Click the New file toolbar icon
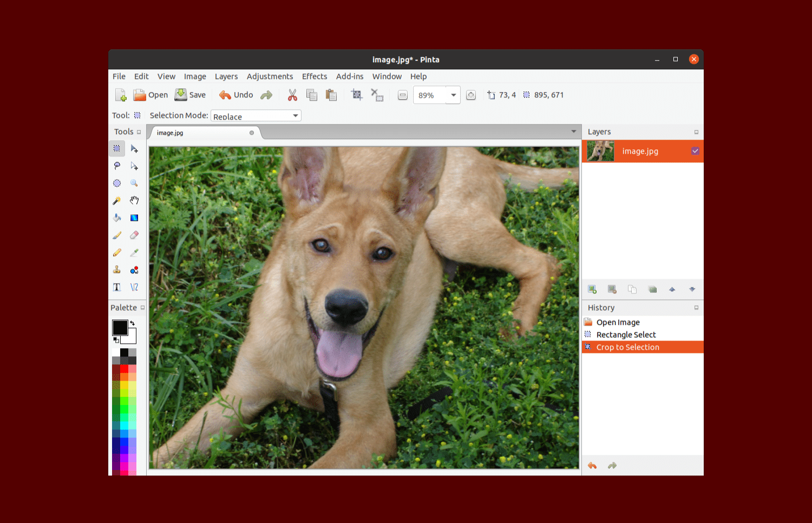The image size is (812, 523). pos(121,95)
